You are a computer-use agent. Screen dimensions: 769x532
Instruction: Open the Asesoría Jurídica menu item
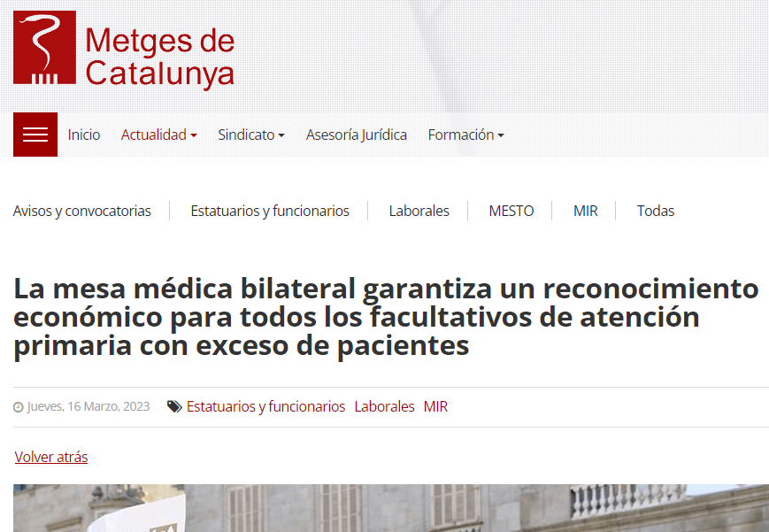pos(356,135)
